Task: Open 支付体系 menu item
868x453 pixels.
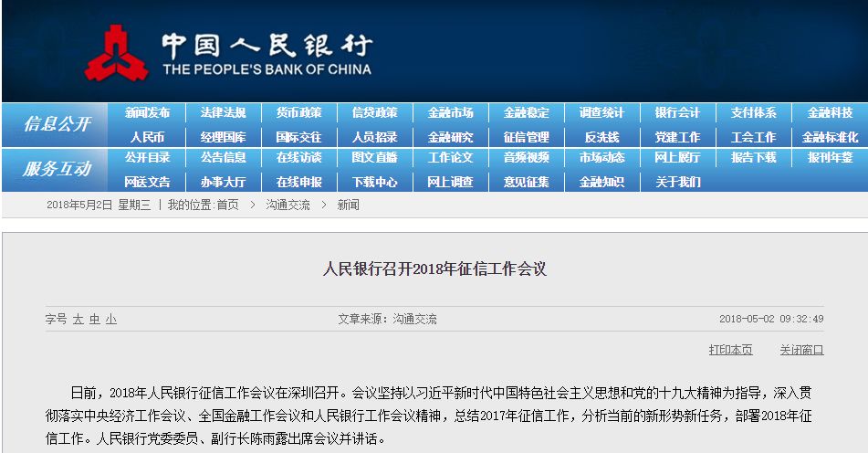Action: pyautogui.click(x=753, y=113)
